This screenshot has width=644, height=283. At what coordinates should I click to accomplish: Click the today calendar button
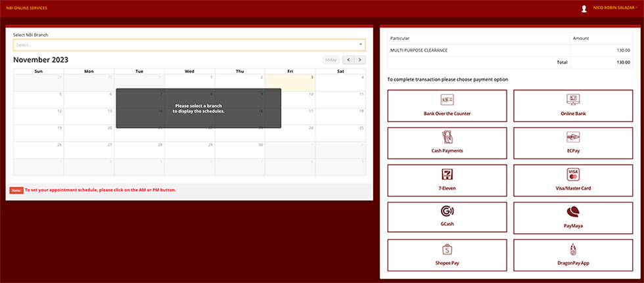(x=331, y=60)
